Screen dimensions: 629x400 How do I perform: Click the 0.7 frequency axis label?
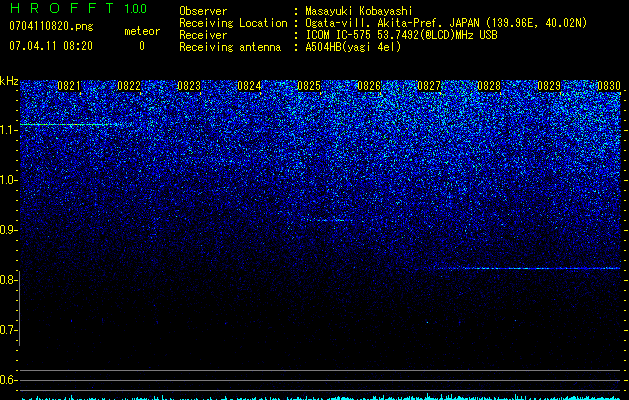[7, 330]
